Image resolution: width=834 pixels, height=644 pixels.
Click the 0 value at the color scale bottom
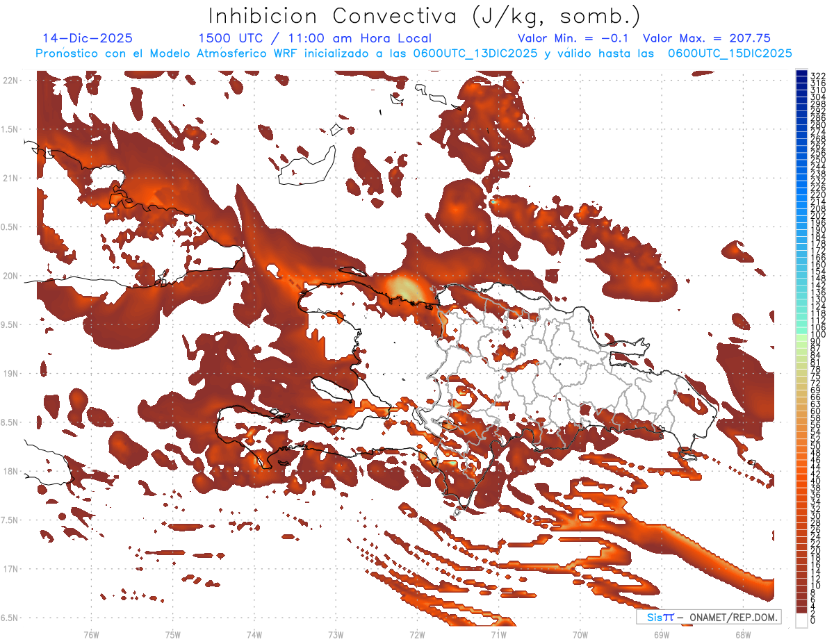[813, 620]
